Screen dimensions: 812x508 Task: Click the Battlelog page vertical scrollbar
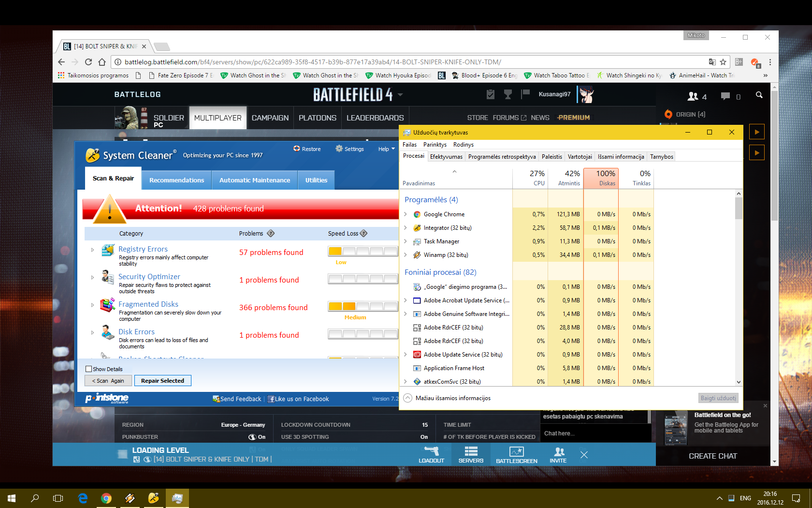pos(774,155)
